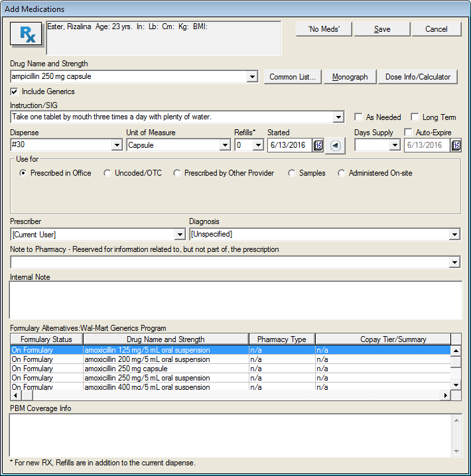Open the Diagnosis dropdown list

(x=454, y=234)
